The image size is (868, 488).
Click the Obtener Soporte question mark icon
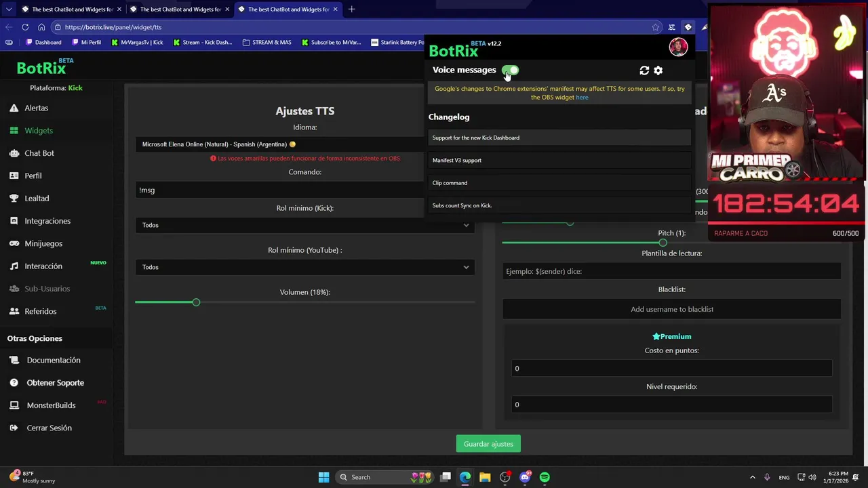tap(14, 383)
